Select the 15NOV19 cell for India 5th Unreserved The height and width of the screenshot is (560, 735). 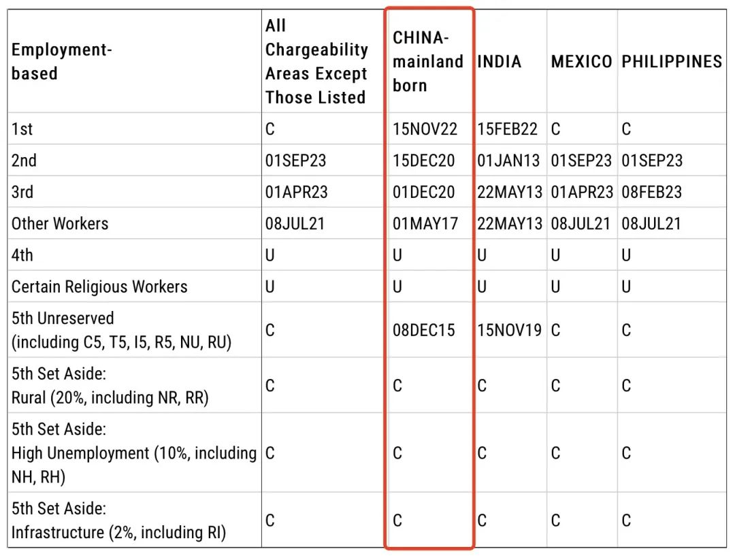pos(509,330)
